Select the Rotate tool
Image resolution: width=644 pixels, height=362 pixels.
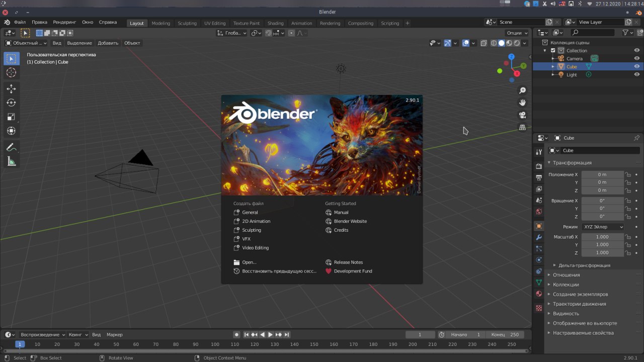coord(11,103)
